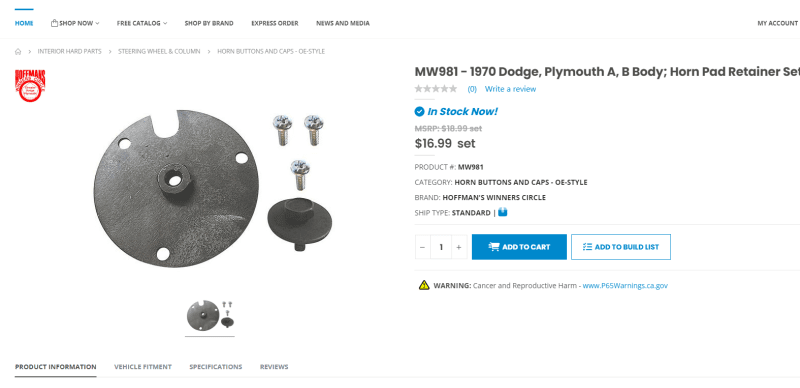Click the quantity input field
Screen dimensions: 800x388
pyautogui.click(x=441, y=247)
